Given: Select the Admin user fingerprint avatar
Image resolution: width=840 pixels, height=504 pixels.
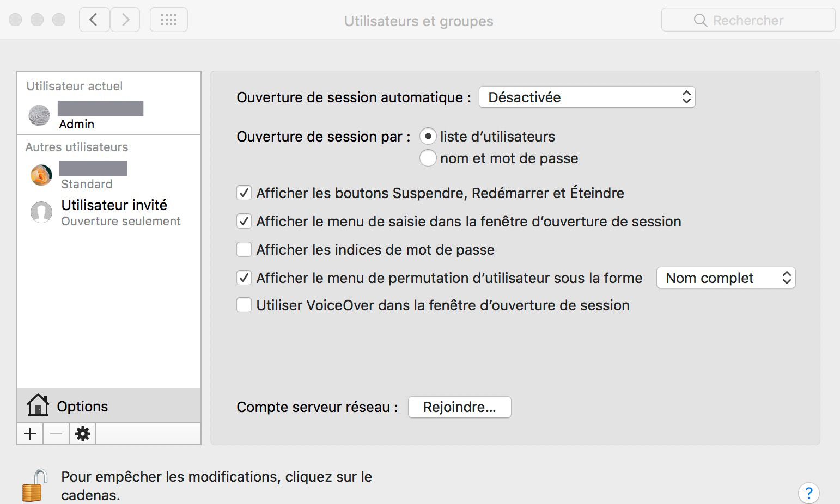Looking at the screenshot, I should (x=39, y=115).
